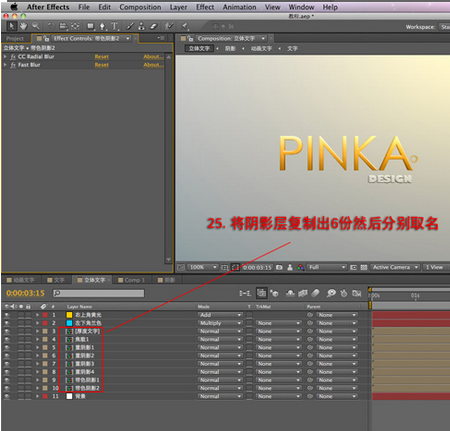Viewport: 450px width, 431px height.
Task: Hide layer 1 using its eye icon
Action: (x=7, y=315)
